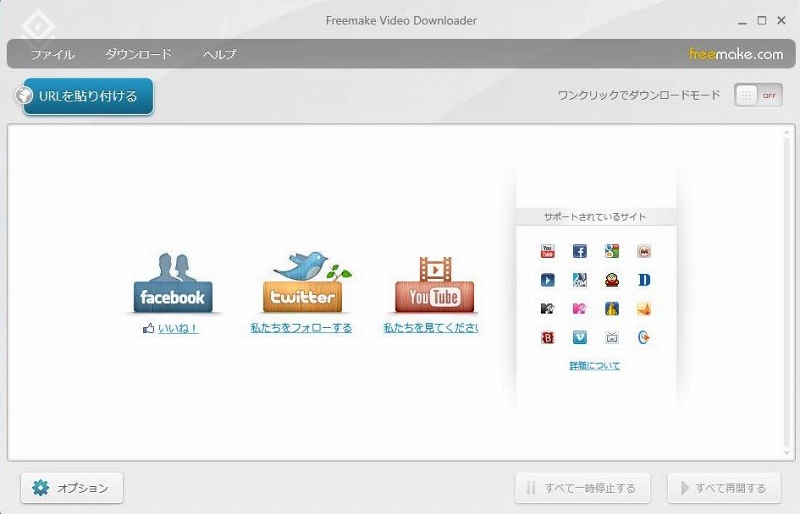This screenshot has width=800, height=514.
Task: Open the ダウンロード menu
Action: (138, 54)
